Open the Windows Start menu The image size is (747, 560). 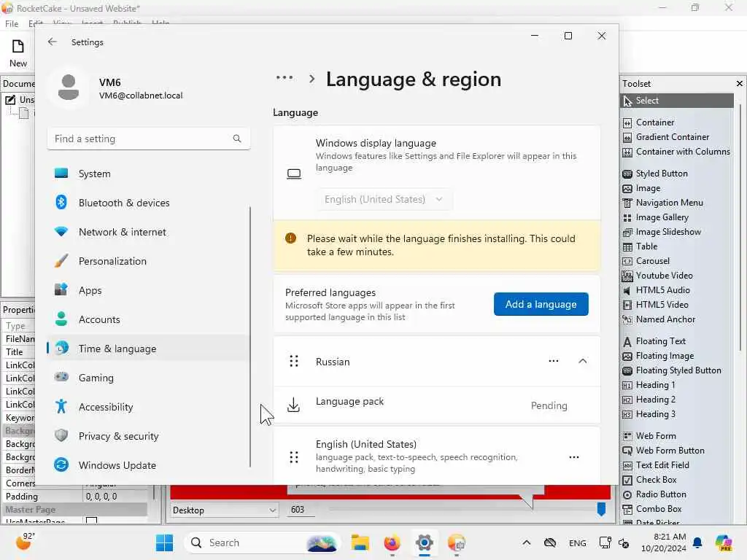pyautogui.click(x=164, y=542)
